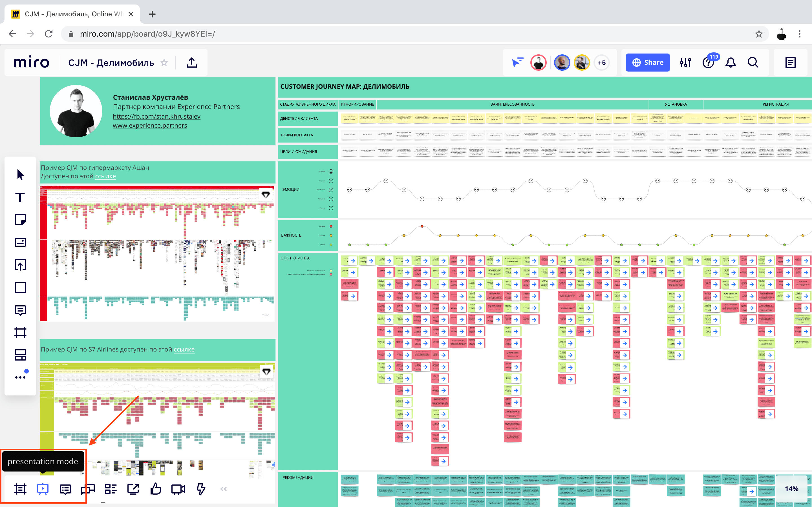Open presentation mode from bottom toolbar
This screenshot has height=507, width=812.
pyautogui.click(x=43, y=489)
